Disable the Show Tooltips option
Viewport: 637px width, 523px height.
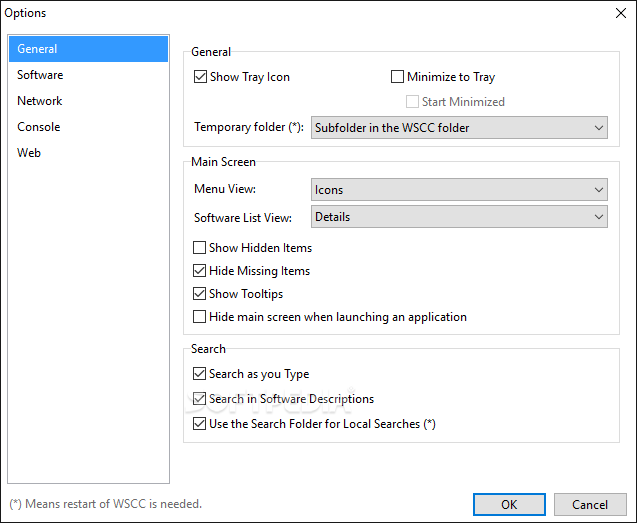point(200,294)
